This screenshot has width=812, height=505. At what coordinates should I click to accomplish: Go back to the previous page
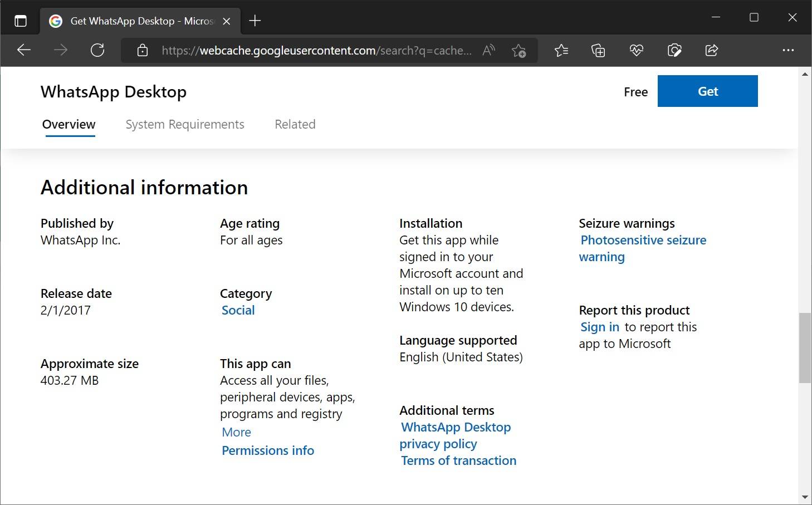(24, 50)
